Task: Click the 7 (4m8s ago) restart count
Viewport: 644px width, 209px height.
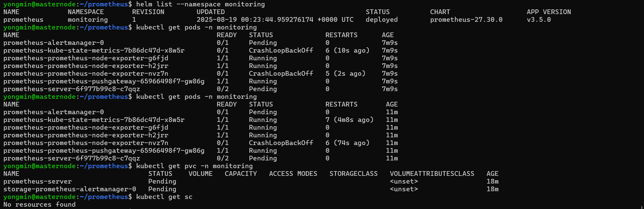Action: [x=349, y=120]
